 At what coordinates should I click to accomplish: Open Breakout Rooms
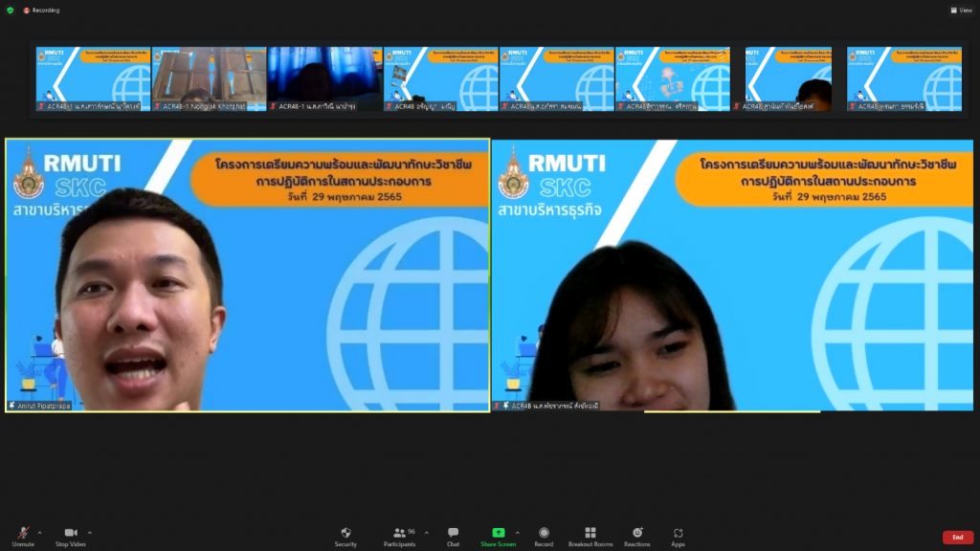pos(590,536)
